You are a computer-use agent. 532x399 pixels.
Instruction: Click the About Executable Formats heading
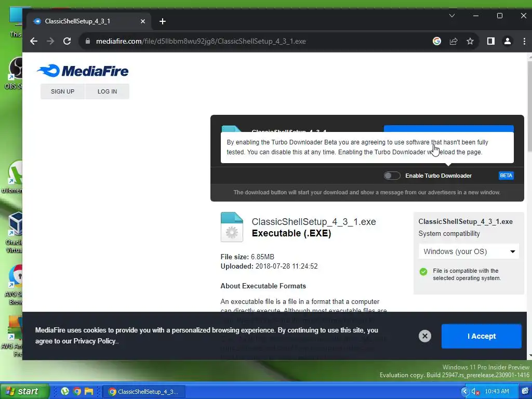click(263, 286)
